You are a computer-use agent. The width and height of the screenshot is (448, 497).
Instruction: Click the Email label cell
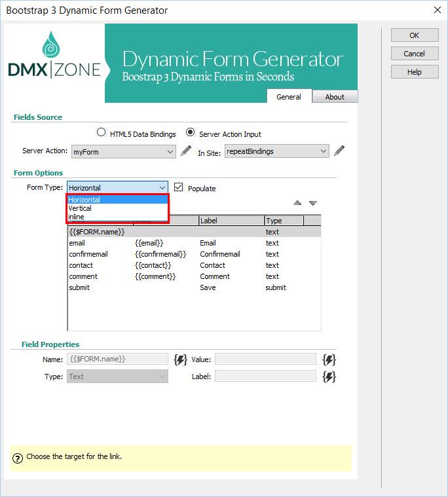tap(208, 243)
